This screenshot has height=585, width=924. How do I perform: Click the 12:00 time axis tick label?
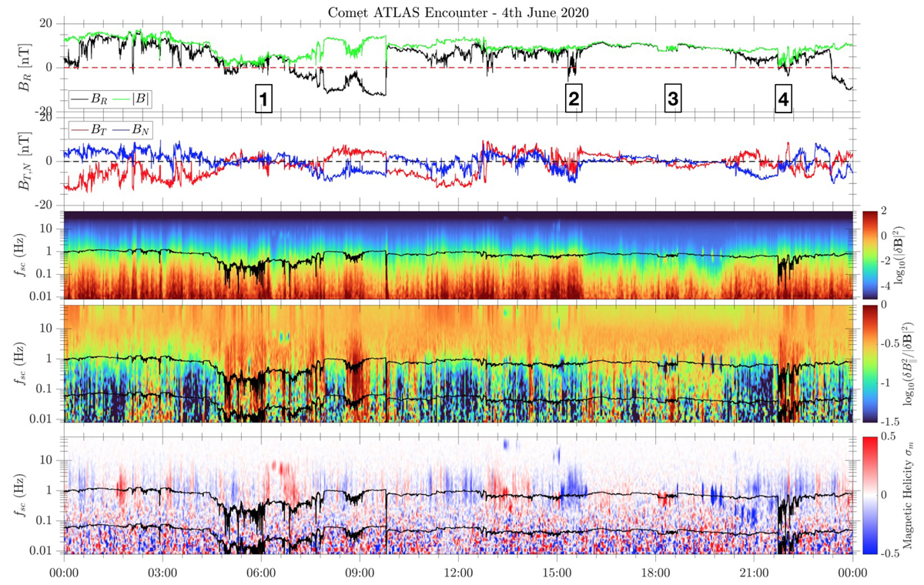[457, 572]
